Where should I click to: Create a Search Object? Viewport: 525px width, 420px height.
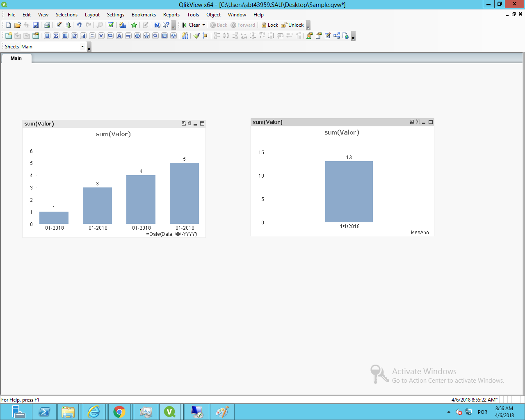155,36
